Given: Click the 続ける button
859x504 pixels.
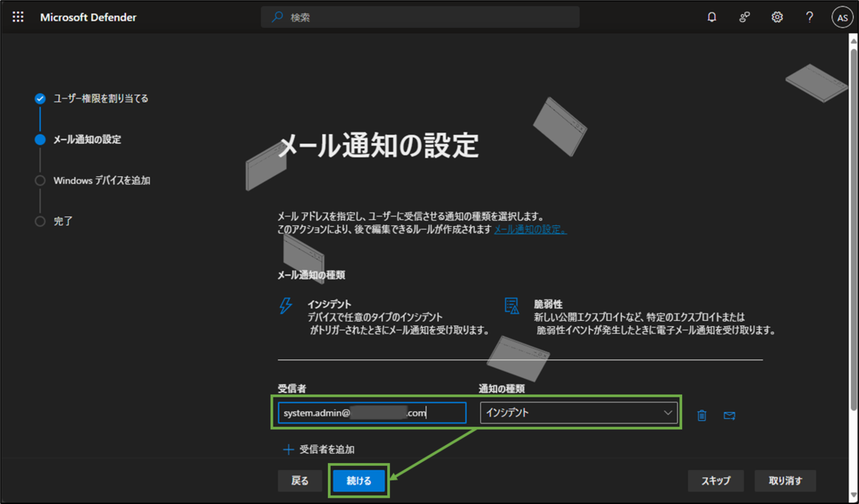Looking at the screenshot, I should tap(359, 481).
